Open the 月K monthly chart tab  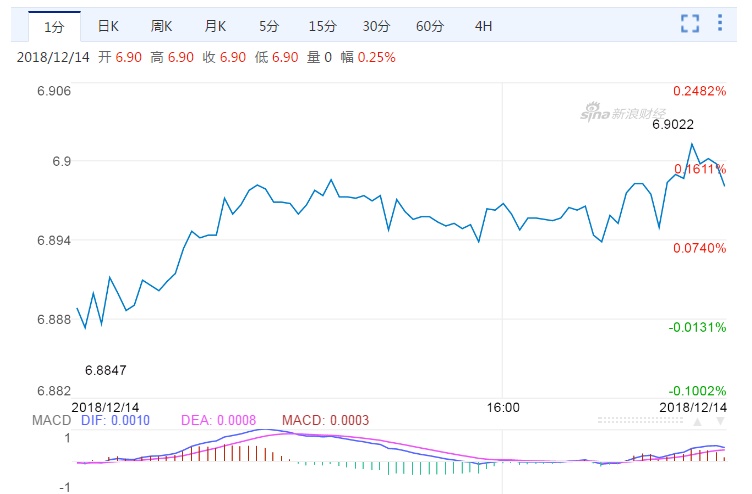pyautogui.click(x=215, y=26)
